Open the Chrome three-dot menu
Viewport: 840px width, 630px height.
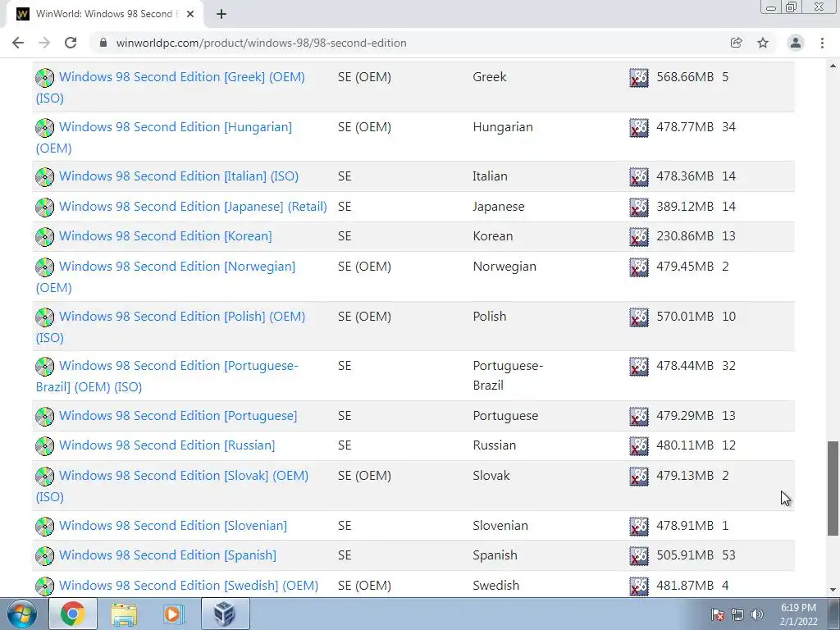(822, 43)
